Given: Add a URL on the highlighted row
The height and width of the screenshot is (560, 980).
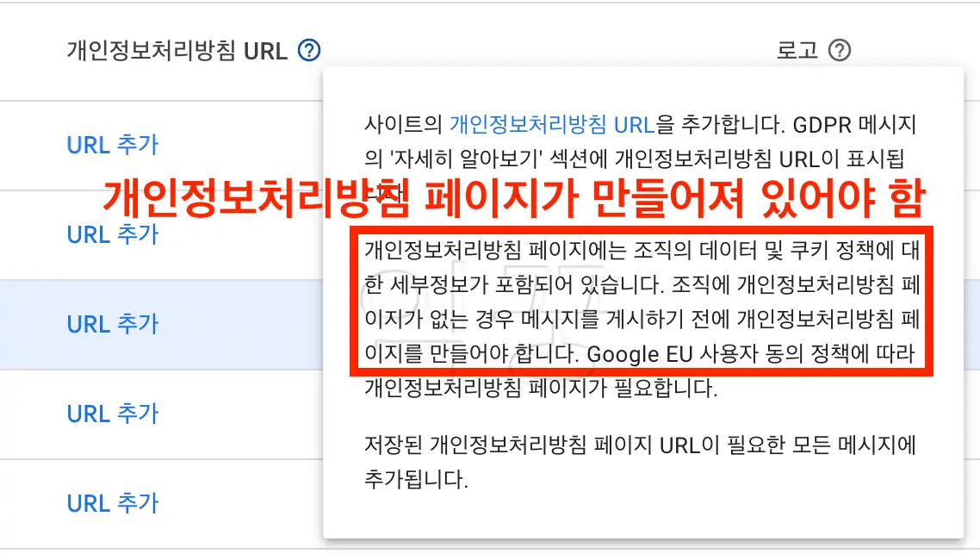Looking at the screenshot, I should coord(112,325).
